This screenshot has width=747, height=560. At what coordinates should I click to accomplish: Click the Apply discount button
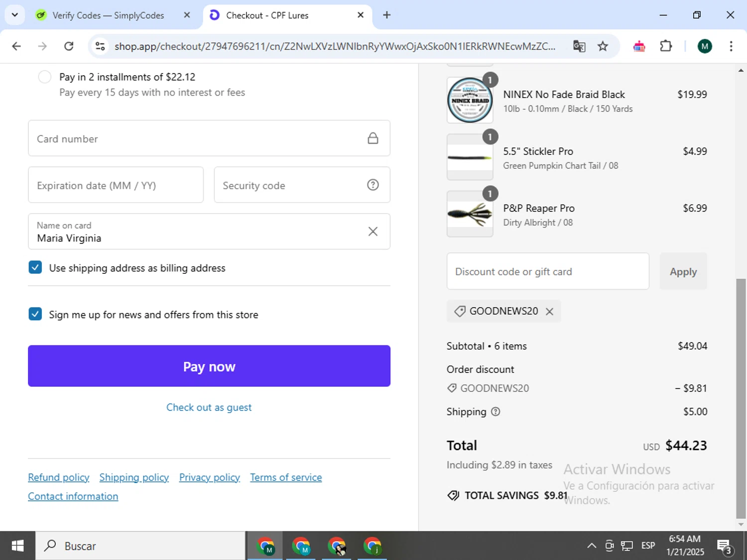click(683, 271)
